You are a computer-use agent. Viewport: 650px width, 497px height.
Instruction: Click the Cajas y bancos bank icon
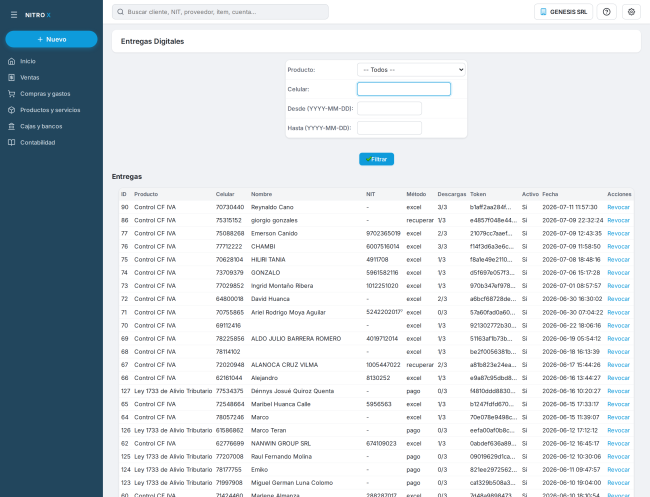(12, 126)
